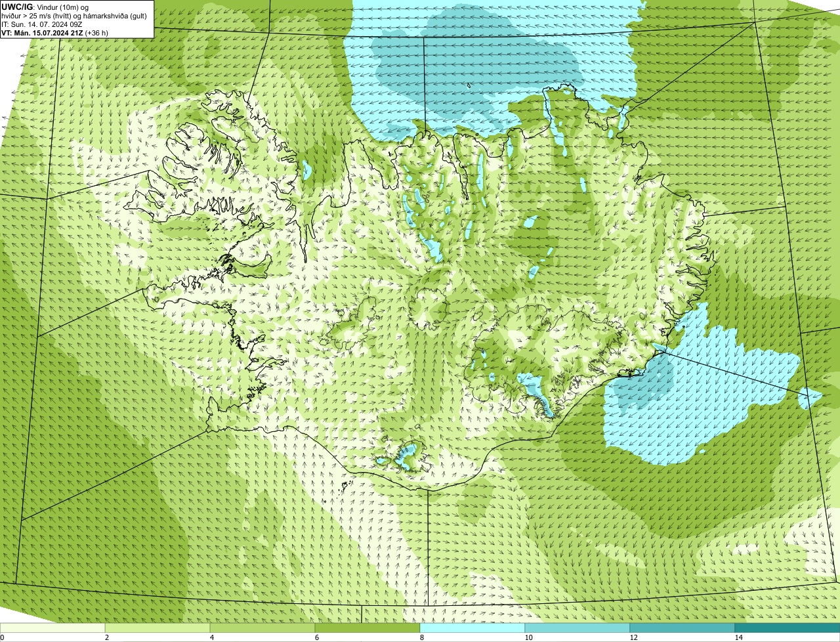Click the 'hviður > 25 m/s (hvítt)' legend line
Image resolution: width=840 pixels, height=642 pixels.
(x=74, y=16)
